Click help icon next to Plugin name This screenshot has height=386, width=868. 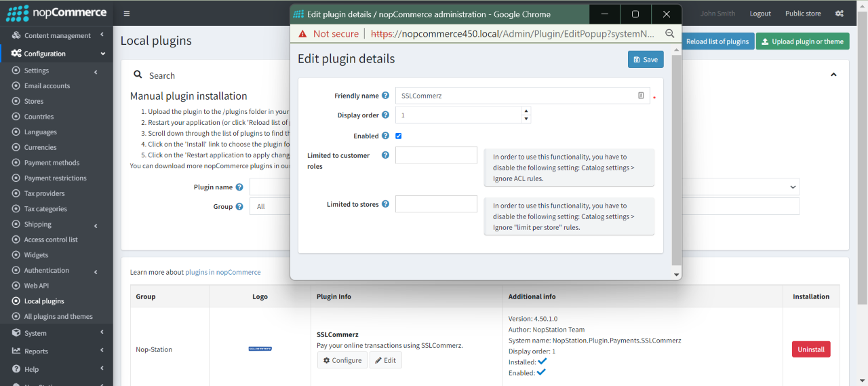pyautogui.click(x=239, y=187)
